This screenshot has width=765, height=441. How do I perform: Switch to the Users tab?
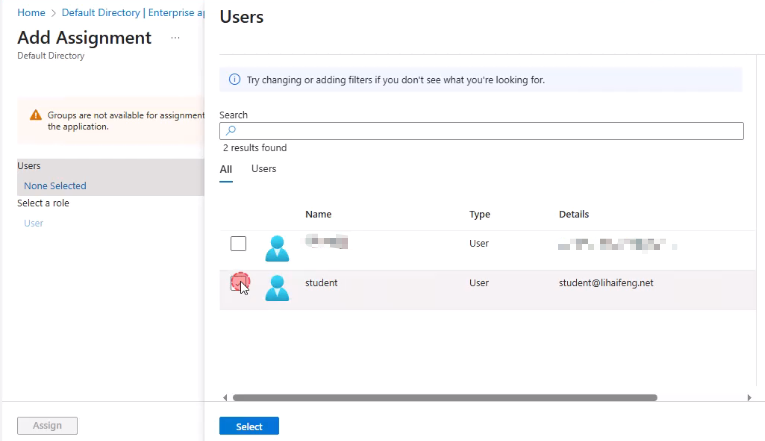pyautogui.click(x=263, y=169)
